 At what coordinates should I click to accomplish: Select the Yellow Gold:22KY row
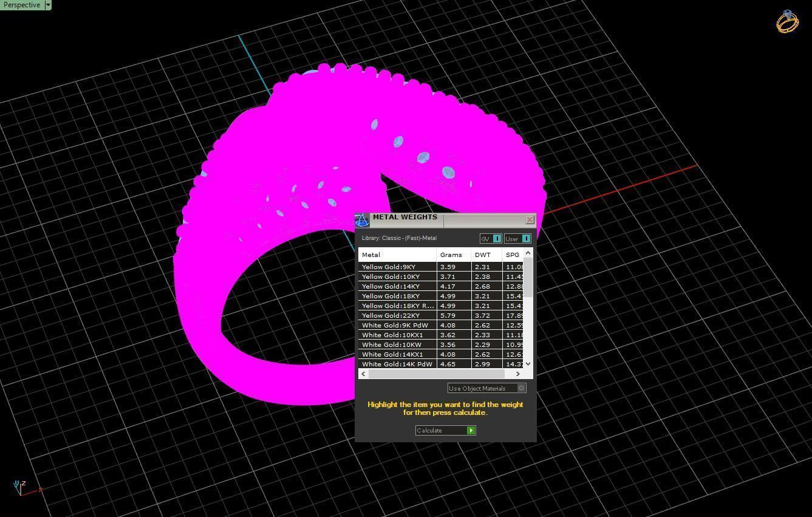pyautogui.click(x=441, y=315)
